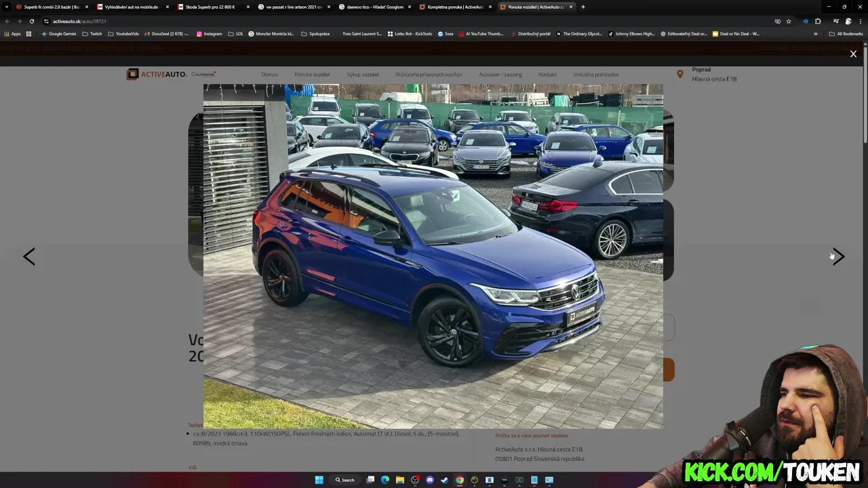Launch Microsoft Edge from taskbar

click(x=385, y=480)
